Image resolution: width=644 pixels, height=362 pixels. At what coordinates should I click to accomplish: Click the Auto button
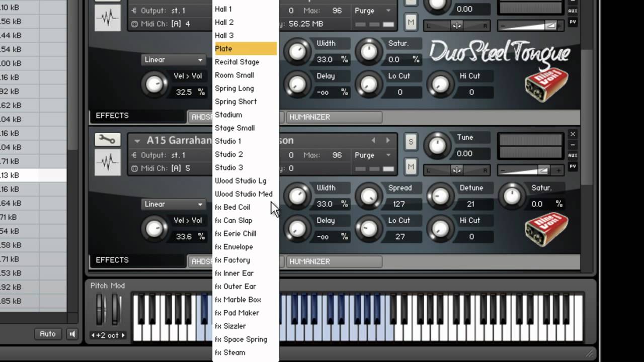click(48, 334)
